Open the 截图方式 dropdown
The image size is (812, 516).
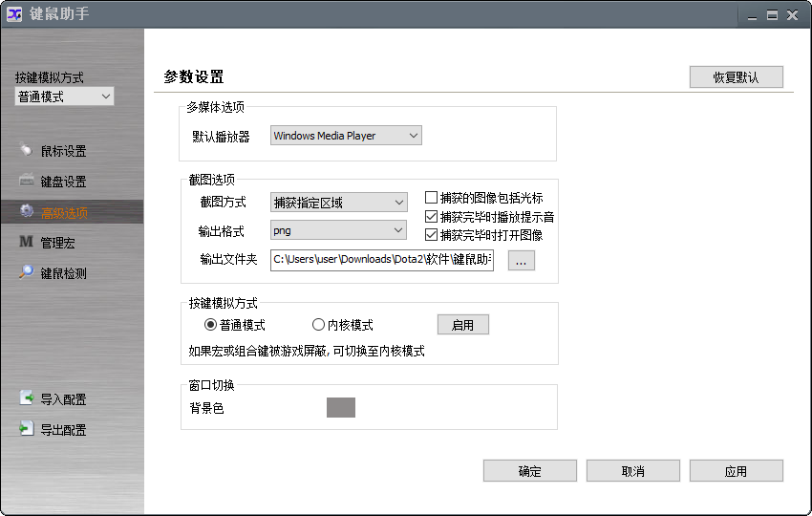point(339,202)
